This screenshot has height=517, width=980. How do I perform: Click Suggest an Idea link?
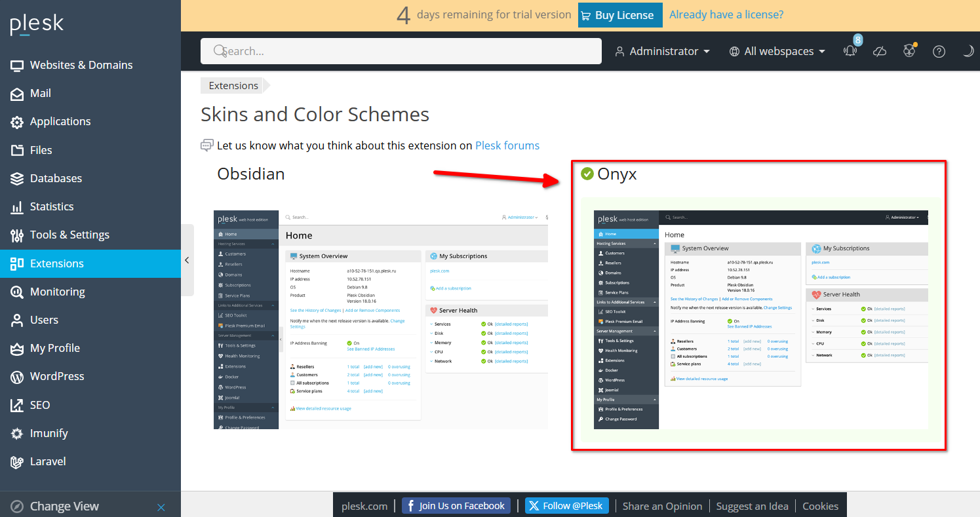pos(753,506)
